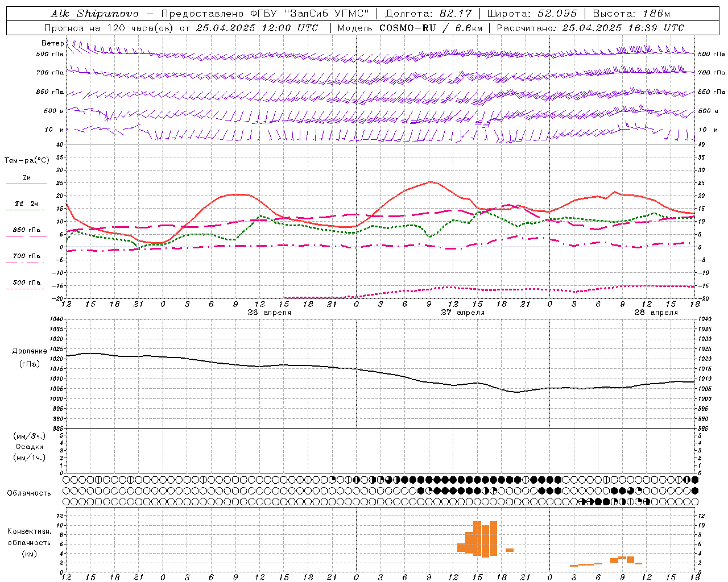The image size is (728, 582).
Task: Click the 2м temperature legend entry
Action: (x=27, y=178)
